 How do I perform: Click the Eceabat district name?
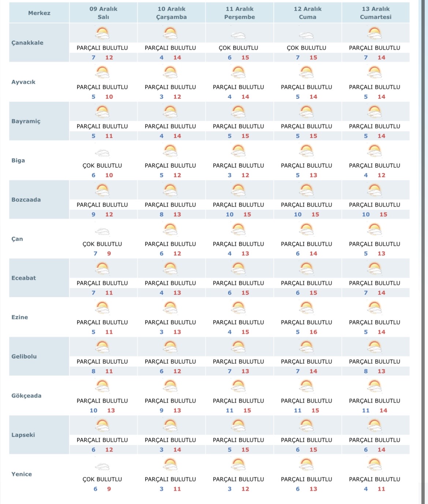tap(24, 278)
